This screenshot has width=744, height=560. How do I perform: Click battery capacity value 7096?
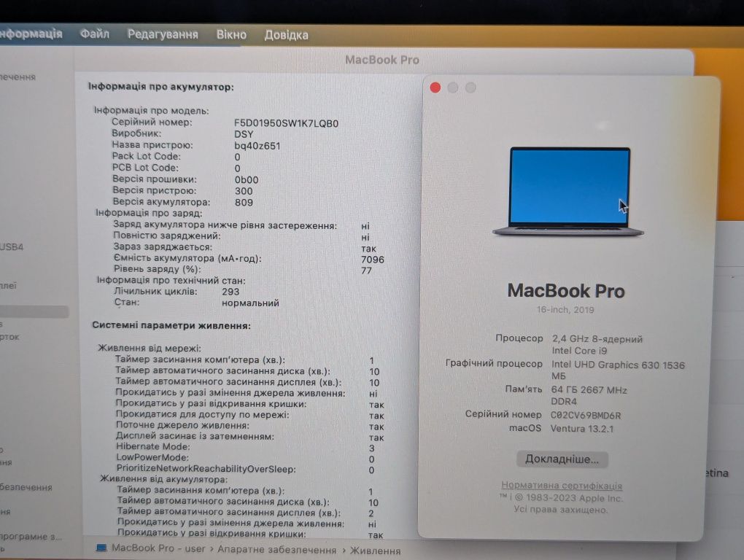point(373,260)
